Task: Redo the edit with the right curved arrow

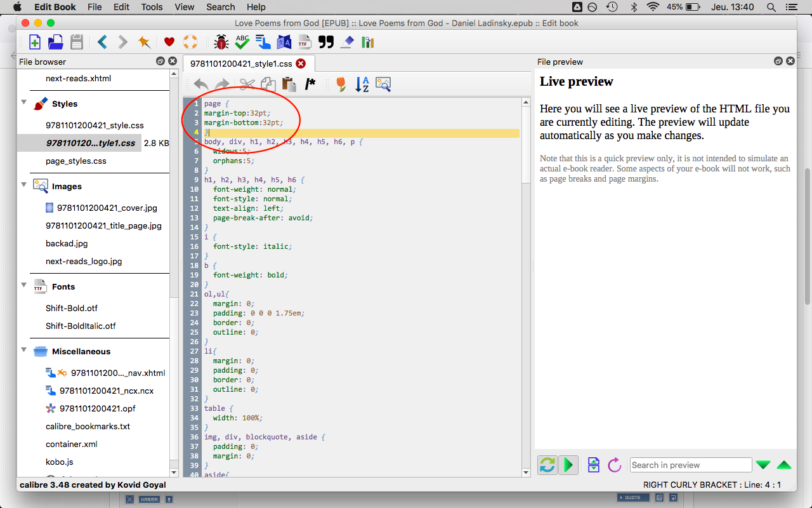Action: tap(222, 84)
